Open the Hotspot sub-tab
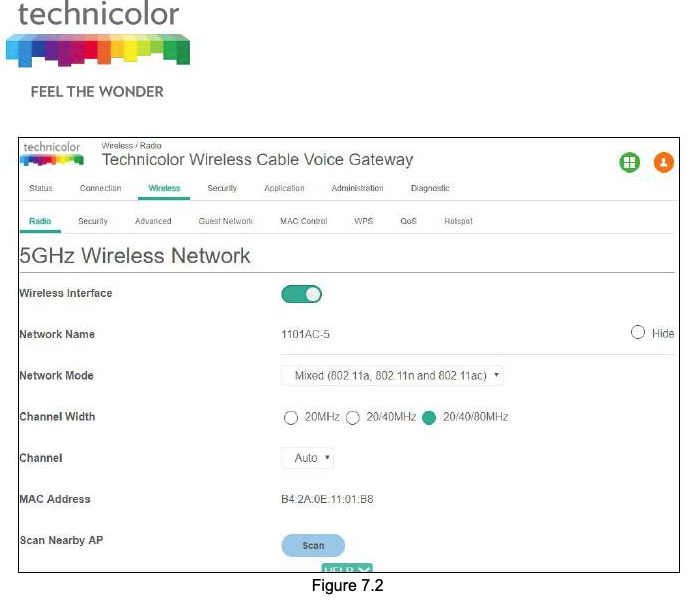The width and height of the screenshot is (692, 604). tap(458, 221)
